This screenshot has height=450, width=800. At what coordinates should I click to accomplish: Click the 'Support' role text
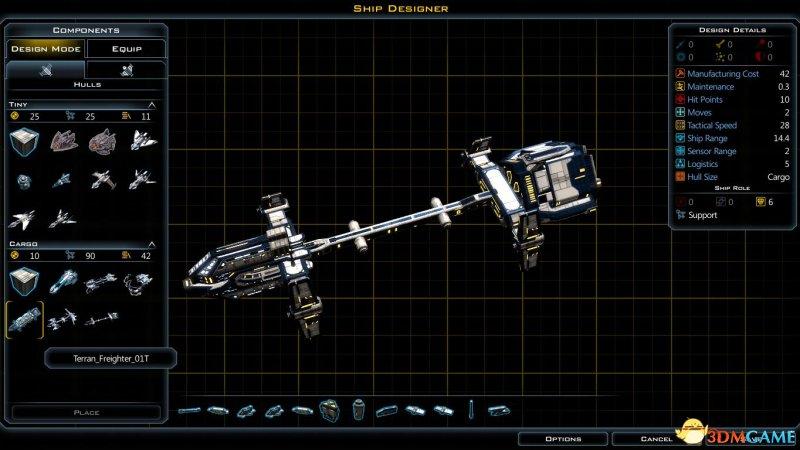point(703,215)
